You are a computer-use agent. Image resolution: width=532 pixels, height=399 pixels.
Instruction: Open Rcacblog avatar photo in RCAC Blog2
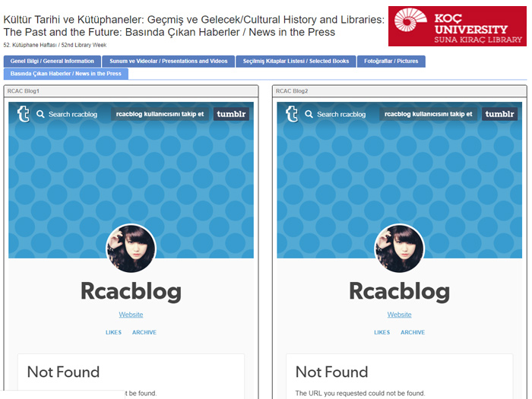coord(399,249)
